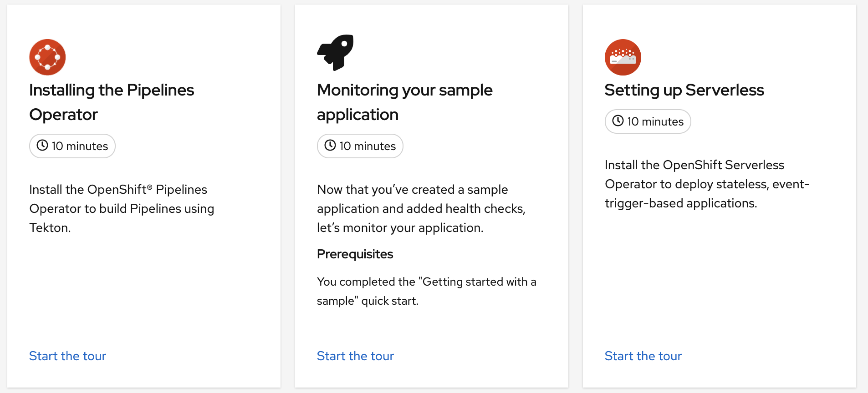Click the Prerequisites heading
The width and height of the screenshot is (868, 393).
[355, 254]
